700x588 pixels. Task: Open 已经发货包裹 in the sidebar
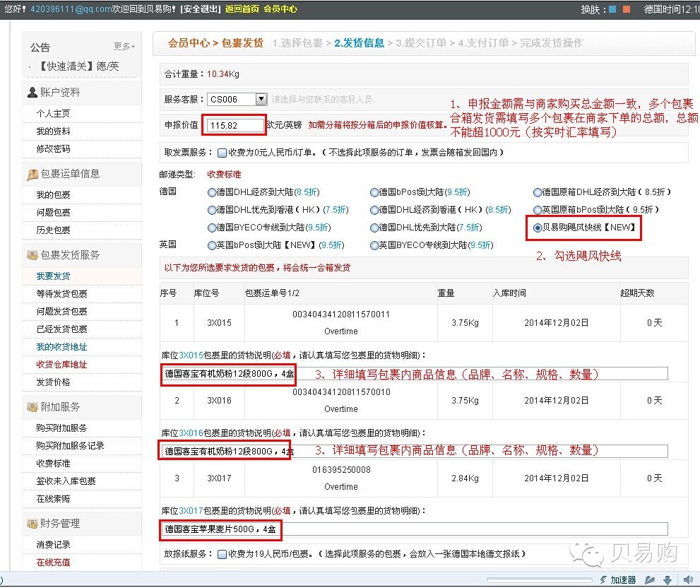[x=61, y=329]
